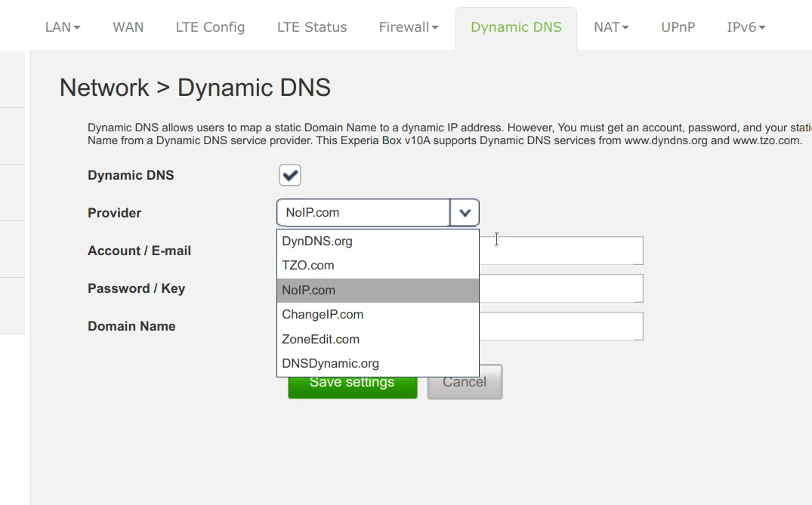Expand the NAT tab dropdown
812x505 pixels.
pyautogui.click(x=611, y=27)
